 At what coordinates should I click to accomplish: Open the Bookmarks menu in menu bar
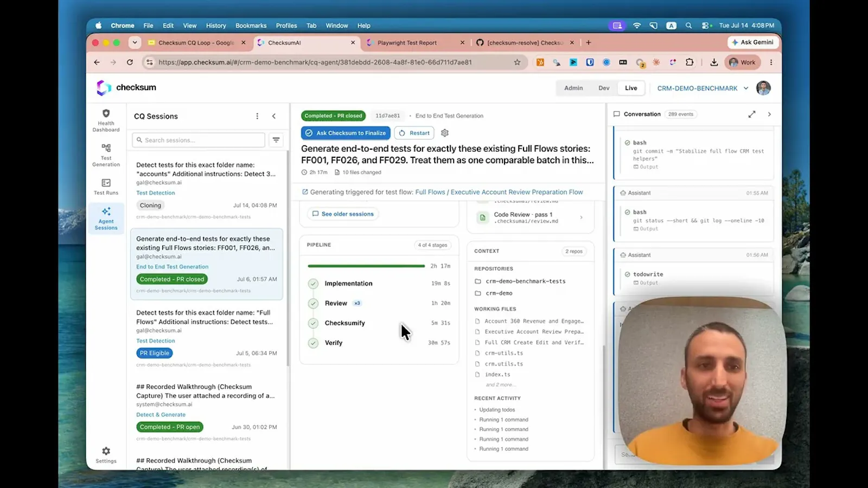(251, 25)
